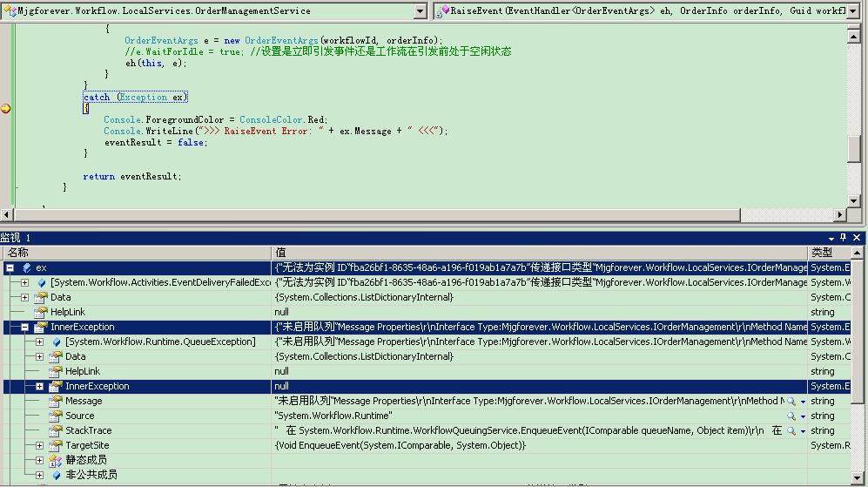The height and width of the screenshot is (487, 868).
Task: Click the ex variable icon in watch
Action: tap(27, 268)
